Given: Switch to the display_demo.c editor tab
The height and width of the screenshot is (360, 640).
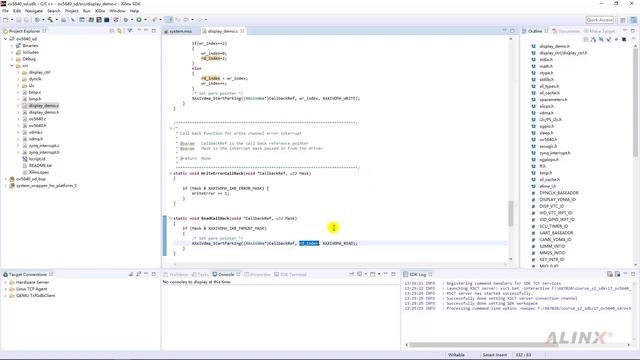Looking at the screenshot, I should tap(222, 31).
